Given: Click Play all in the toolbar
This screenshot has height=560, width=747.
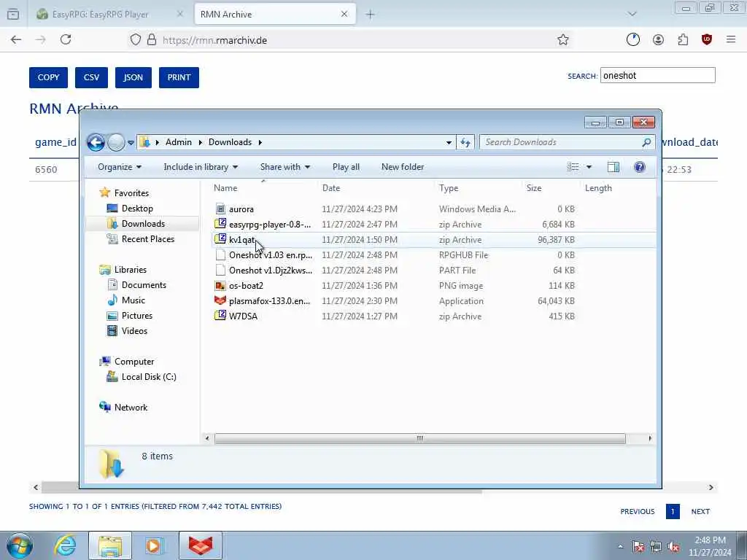Looking at the screenshot, I should coord(346,167).
